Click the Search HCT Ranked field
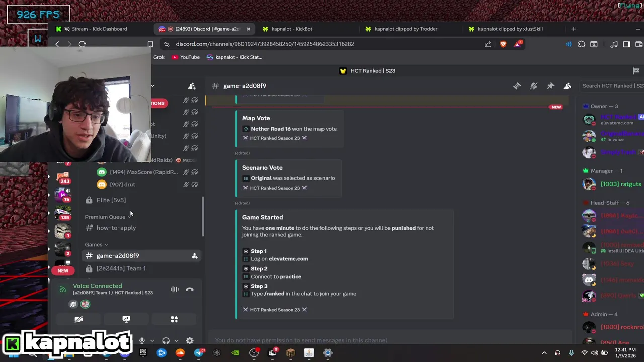The width and height of the screenshot is (644, 362). 612,86
